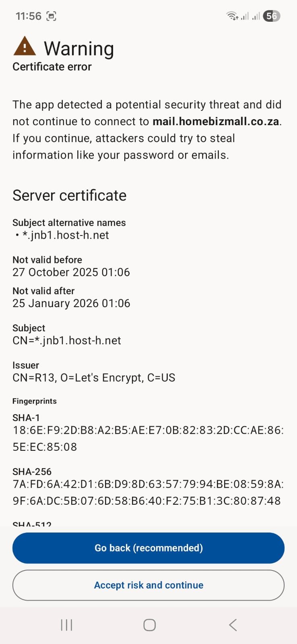The image size is (297, 644).
Task: Tap the brown warning triangle icon
Action: pos(25,46)
